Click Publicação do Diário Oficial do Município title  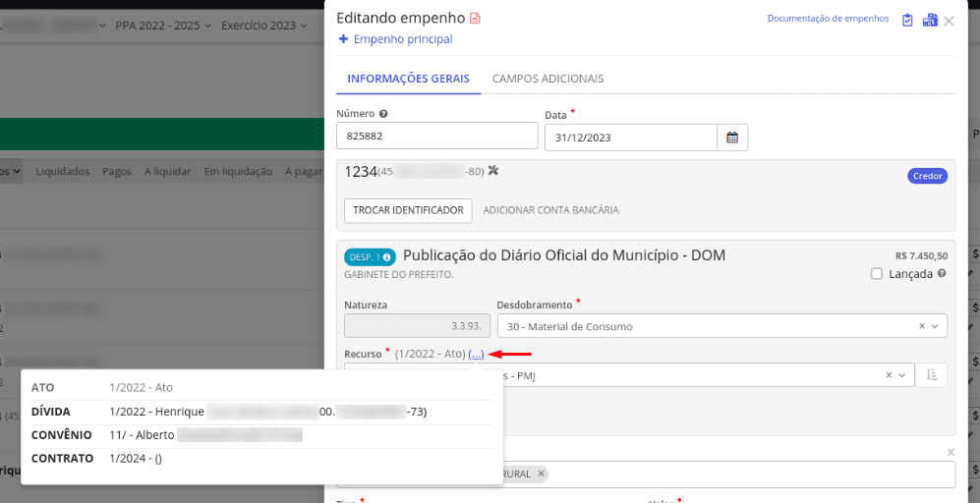click(x=564, y=254)
